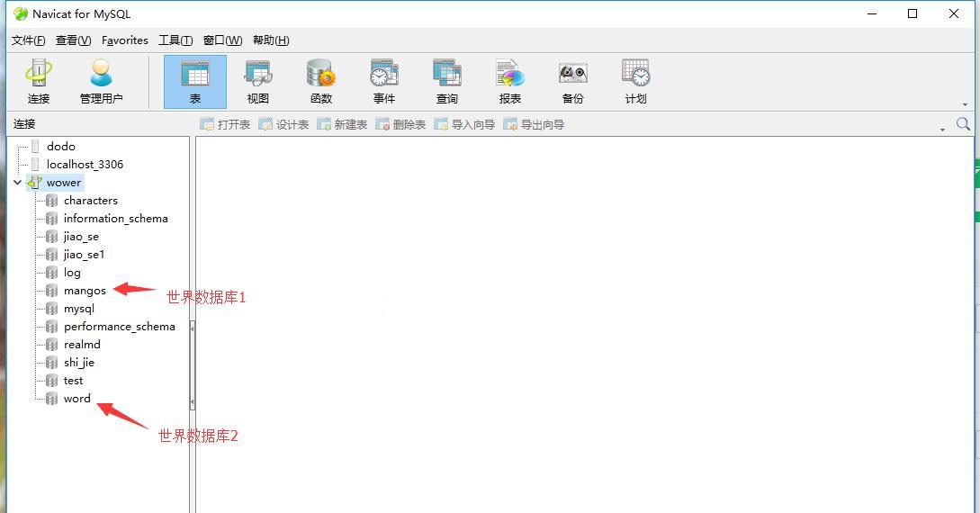The width and height of the screenshot is (980, 513).
Task: Click the dodo connection icon
Action: pos(35,146)
